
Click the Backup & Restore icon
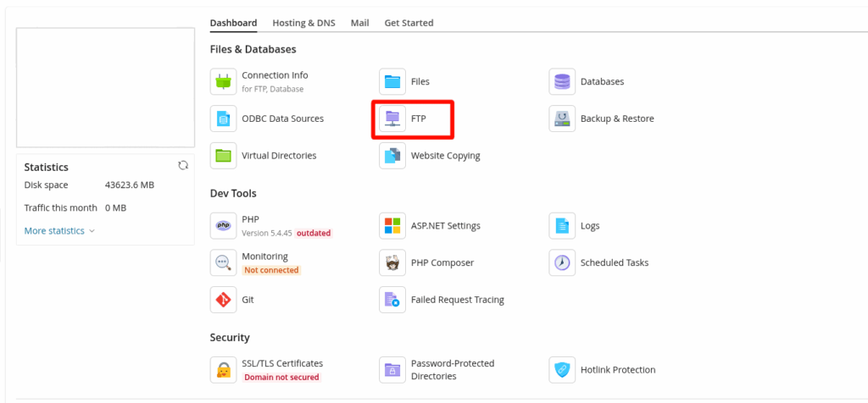point(562,119)
